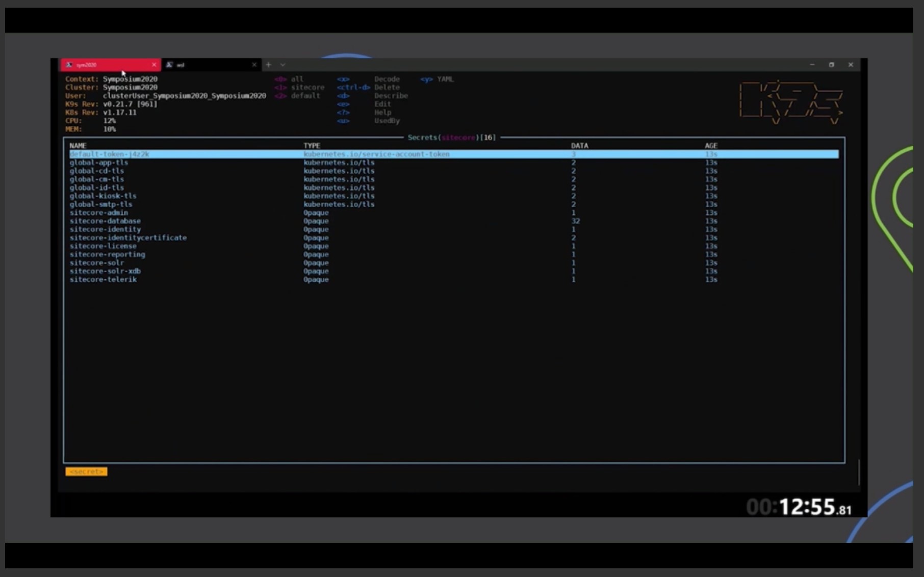Click the 'all' namespace shortcut

tap(297, 79)
